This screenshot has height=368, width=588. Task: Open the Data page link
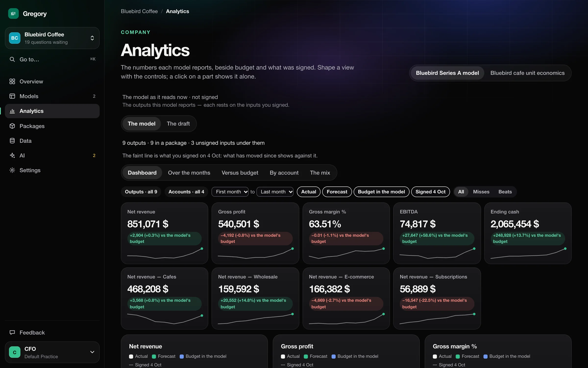tap(52, 141)
